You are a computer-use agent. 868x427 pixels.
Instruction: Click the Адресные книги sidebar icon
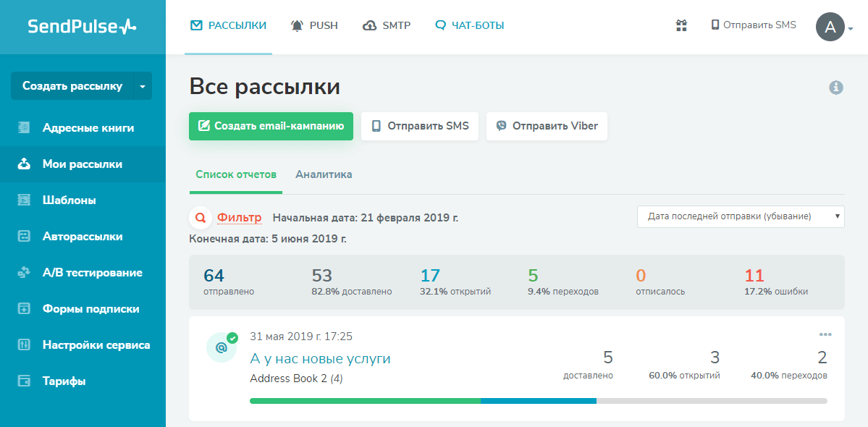(x=25, y=128)
